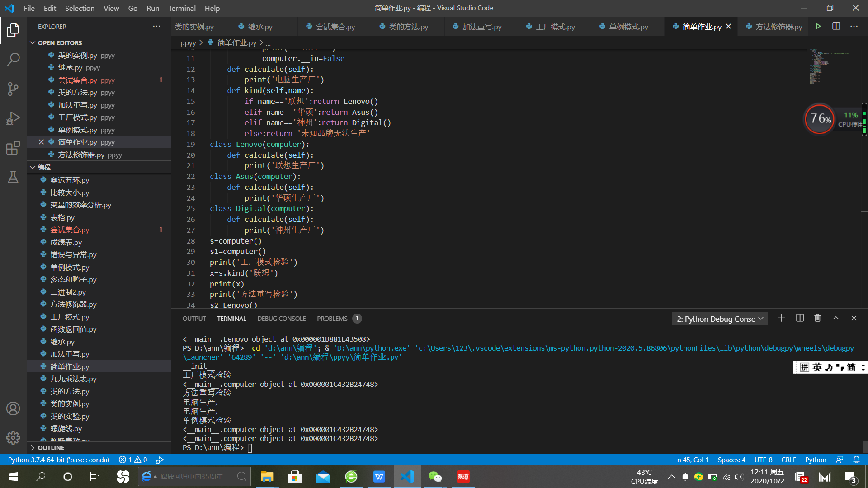The image size is (868, 488).
Task: Open the Search view in activity bar
Action: 13,59
